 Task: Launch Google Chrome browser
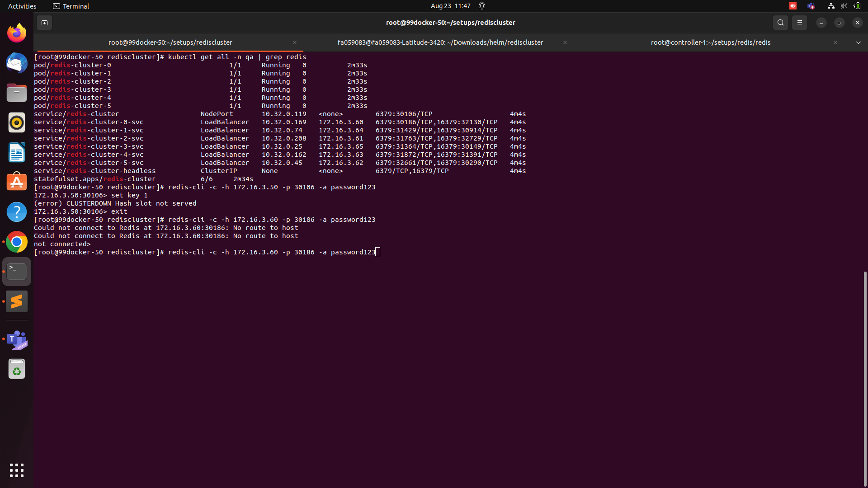[x=16, y=242]
